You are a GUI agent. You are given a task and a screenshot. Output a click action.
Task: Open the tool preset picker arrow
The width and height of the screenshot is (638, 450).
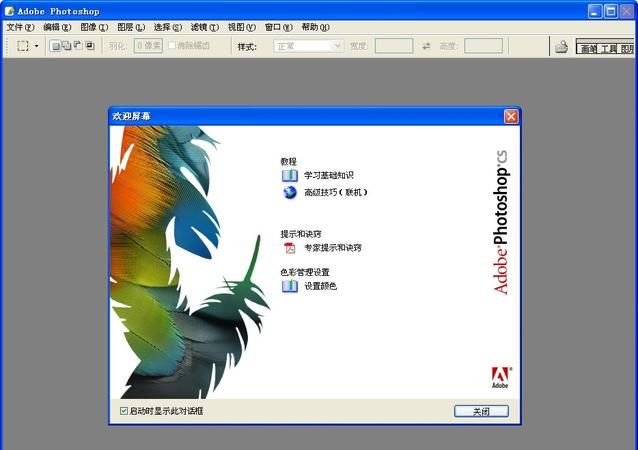click(37, 46)
